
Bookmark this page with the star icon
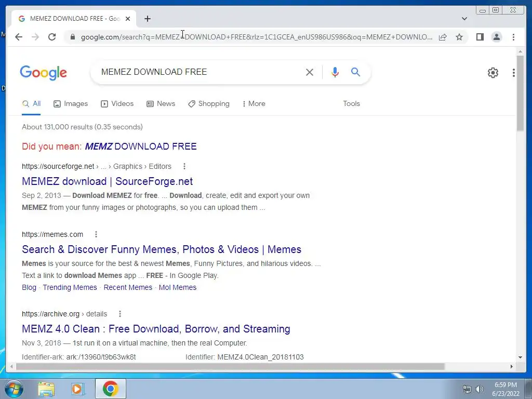point(459,37)
